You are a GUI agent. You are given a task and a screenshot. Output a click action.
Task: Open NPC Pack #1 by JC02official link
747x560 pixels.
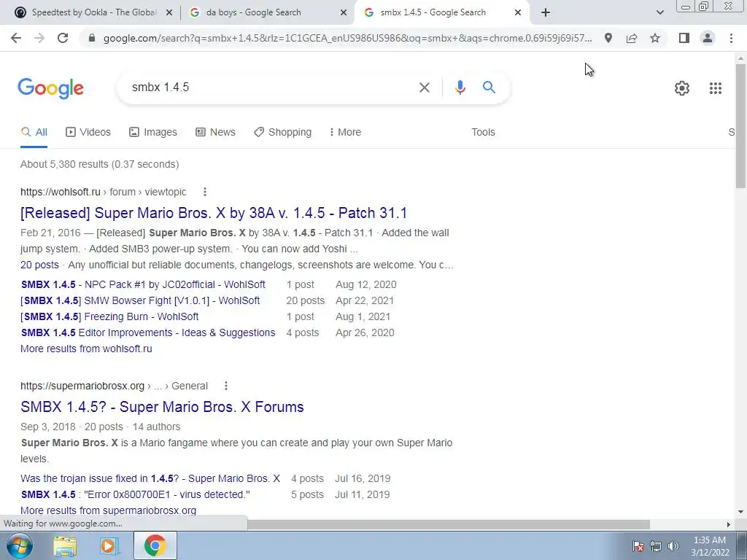coord(143,284)
